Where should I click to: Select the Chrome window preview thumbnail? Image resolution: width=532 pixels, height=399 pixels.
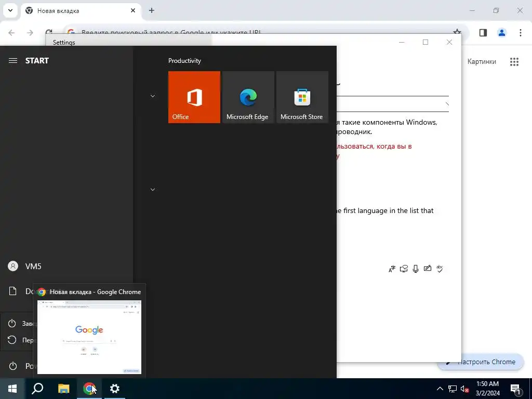coord(89,337)
